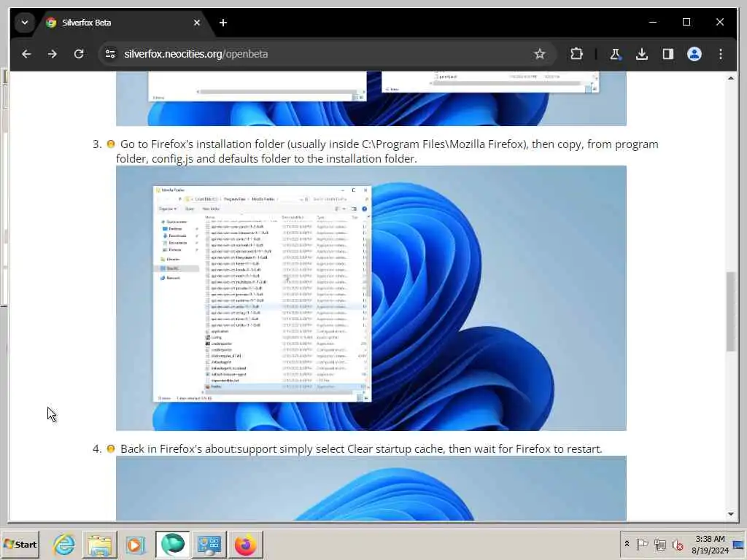Expand the tab search dropdown
This screenshot has width=747, height=560.
tap(25, 23)
